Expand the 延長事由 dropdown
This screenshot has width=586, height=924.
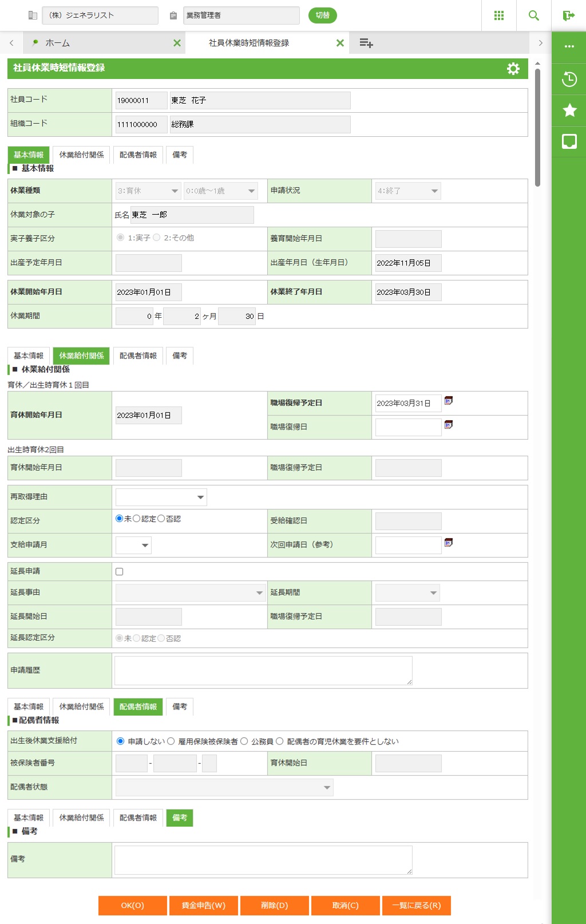pos(190,593)
